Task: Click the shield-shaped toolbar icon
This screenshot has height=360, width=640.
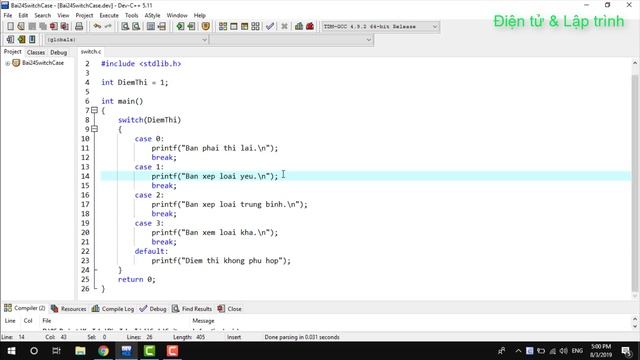Action: 206,27
